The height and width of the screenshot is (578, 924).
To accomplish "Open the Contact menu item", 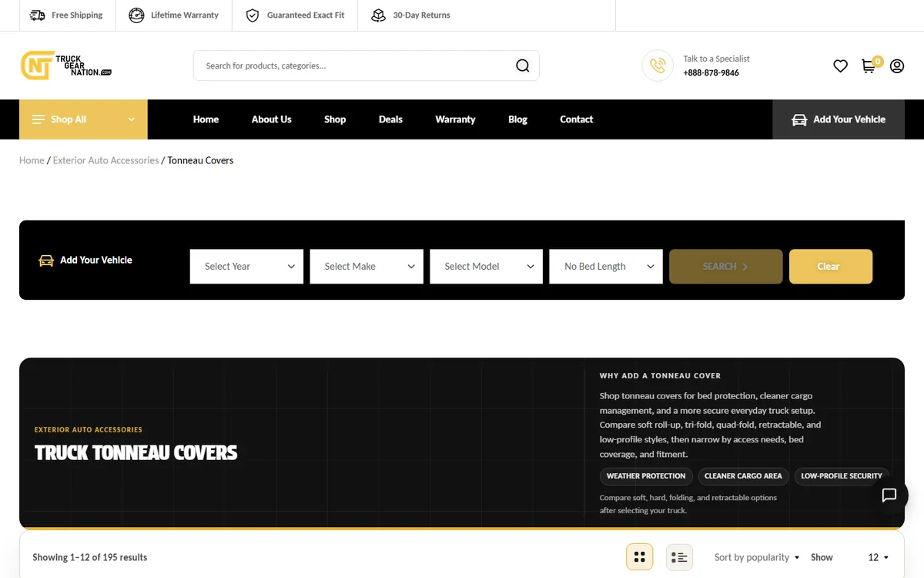I will (x=577, y=119).
